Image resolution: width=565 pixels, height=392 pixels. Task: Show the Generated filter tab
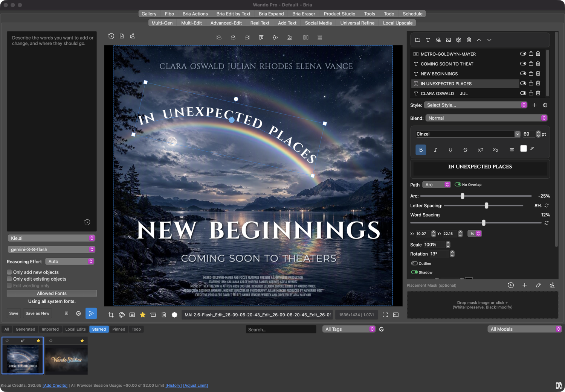pyautogui.click(x=25, y=329)
